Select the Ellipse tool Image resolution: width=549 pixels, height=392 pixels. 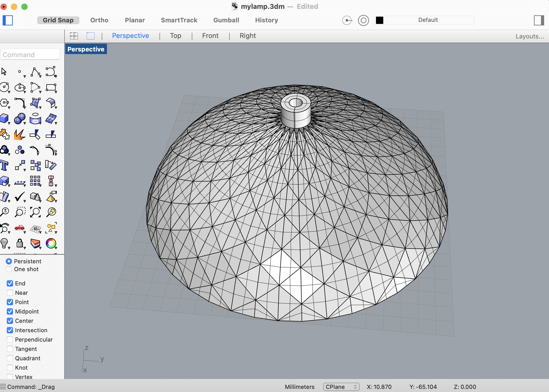click(20, 88)
